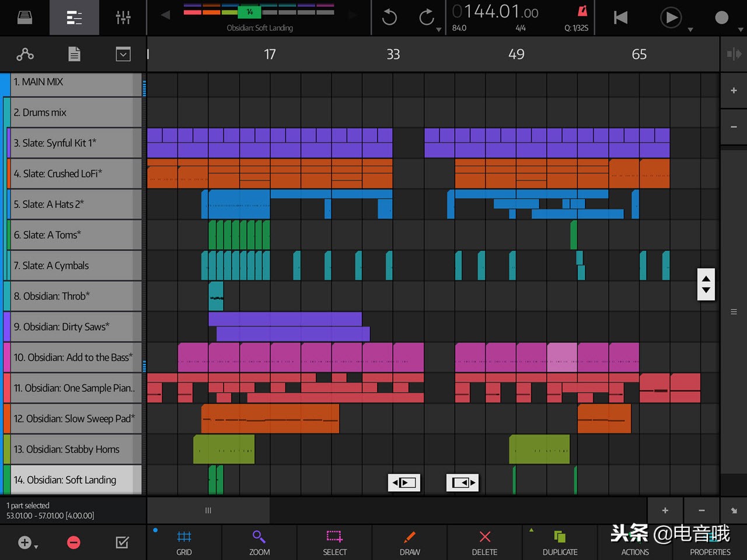Select the arrange view tab

[74, 17]
